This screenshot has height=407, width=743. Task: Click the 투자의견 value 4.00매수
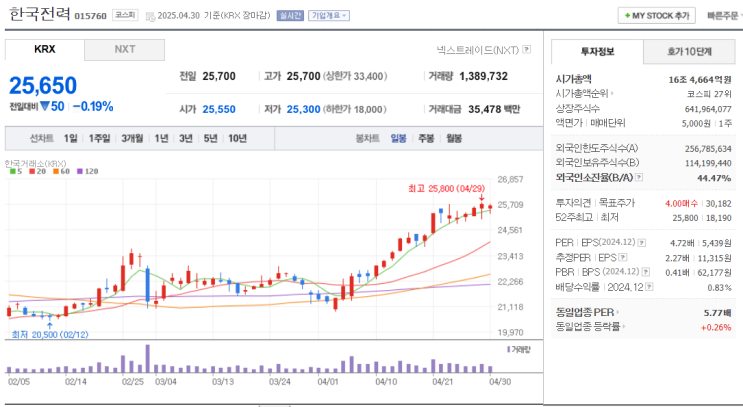(x=681, y=204)
